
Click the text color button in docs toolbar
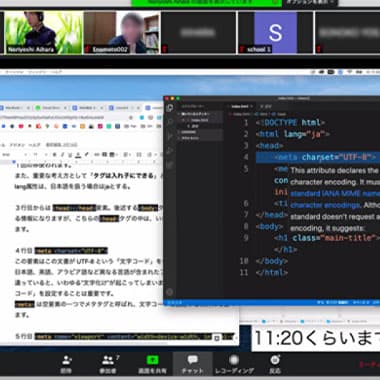click(x=78, y=154)
